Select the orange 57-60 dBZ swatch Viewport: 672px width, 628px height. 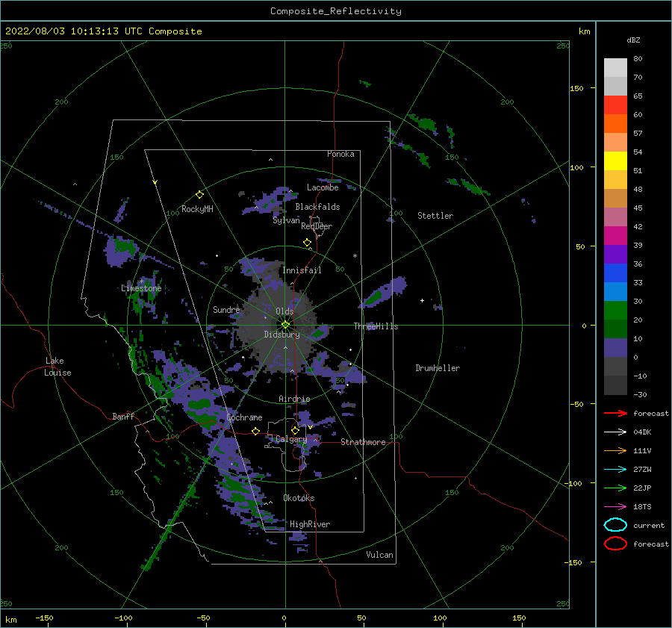pos(615,123)
